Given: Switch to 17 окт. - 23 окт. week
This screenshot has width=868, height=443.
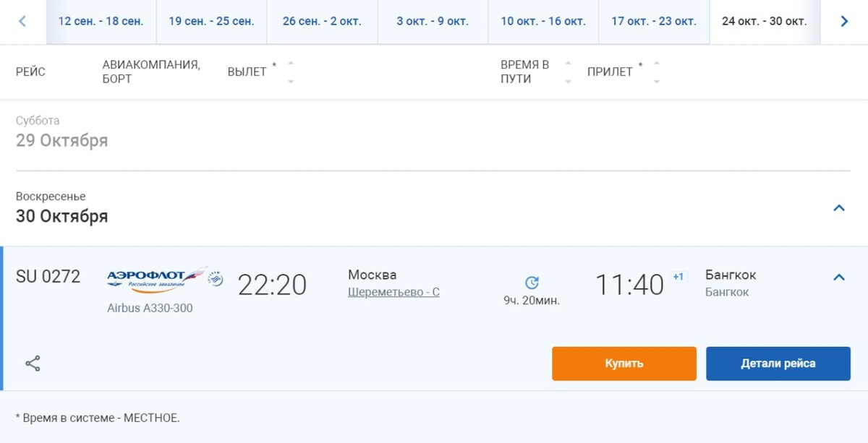Looking at the screenshot, I should [x=654, y=22].
